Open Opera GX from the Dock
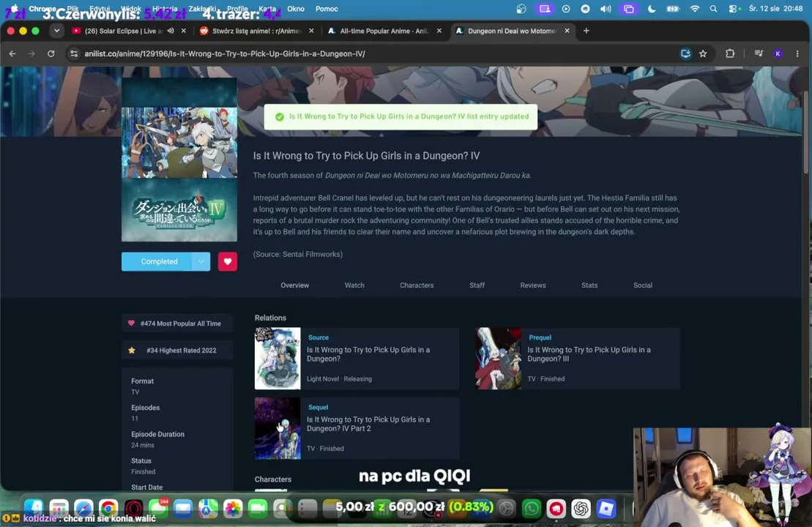Viewport: 812px width, 527px height. (133, 509)
